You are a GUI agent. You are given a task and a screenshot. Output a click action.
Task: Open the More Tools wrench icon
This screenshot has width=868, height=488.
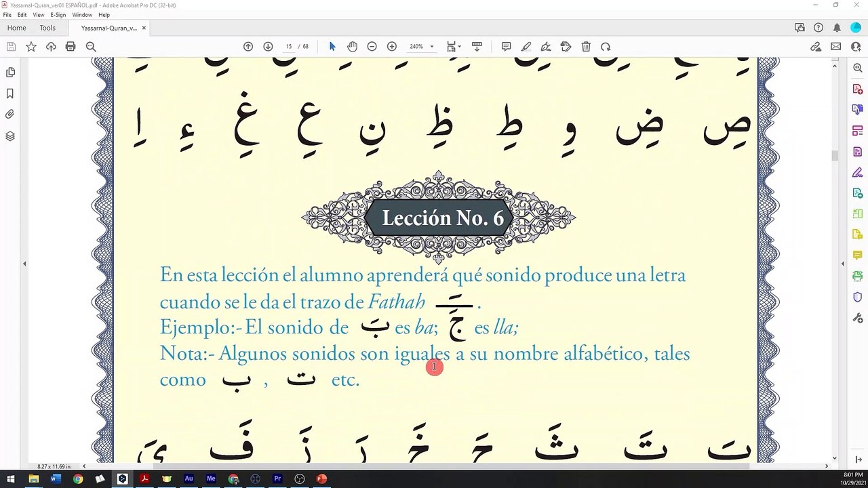click(858, 318)
